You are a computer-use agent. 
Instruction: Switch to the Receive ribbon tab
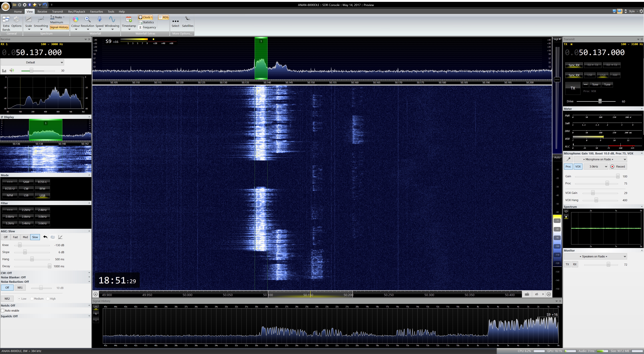click(x=42, y=12)
